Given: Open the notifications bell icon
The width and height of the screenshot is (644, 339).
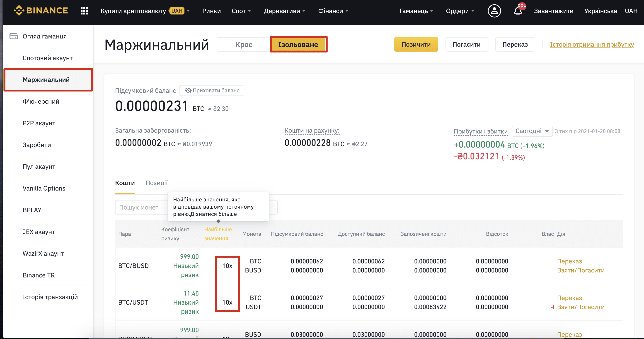Looking at the screenshot, I should (x=518, y=11).
